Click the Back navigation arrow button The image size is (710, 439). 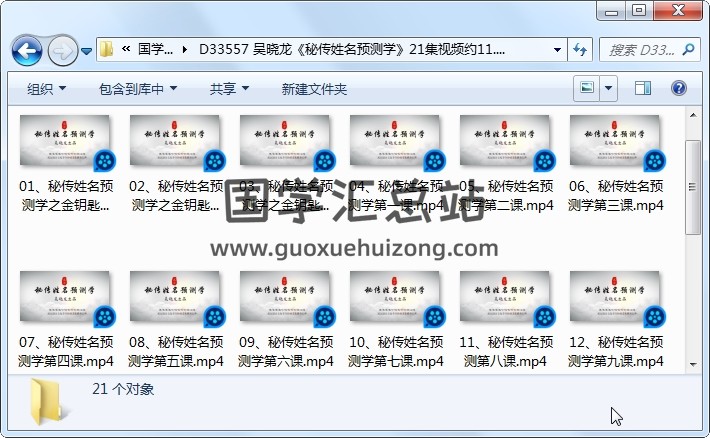tap(26, 49)
